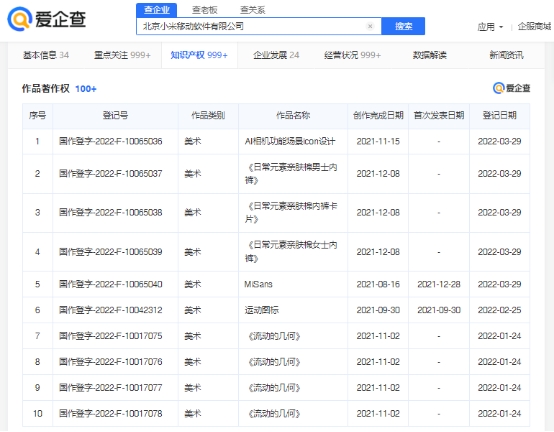The image size is (554, 432).
Task: Select the 企业发展 24 tab
Action: tap(276, 55)
